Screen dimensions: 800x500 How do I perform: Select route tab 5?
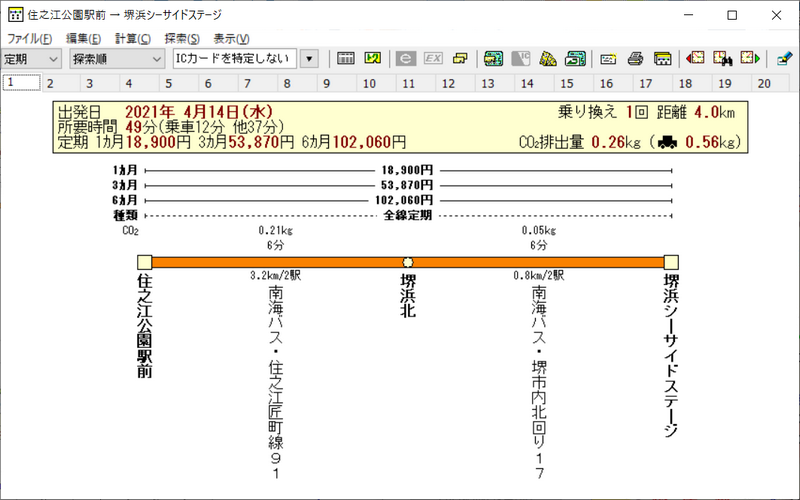pyautogui.click(x=179, y=83)
